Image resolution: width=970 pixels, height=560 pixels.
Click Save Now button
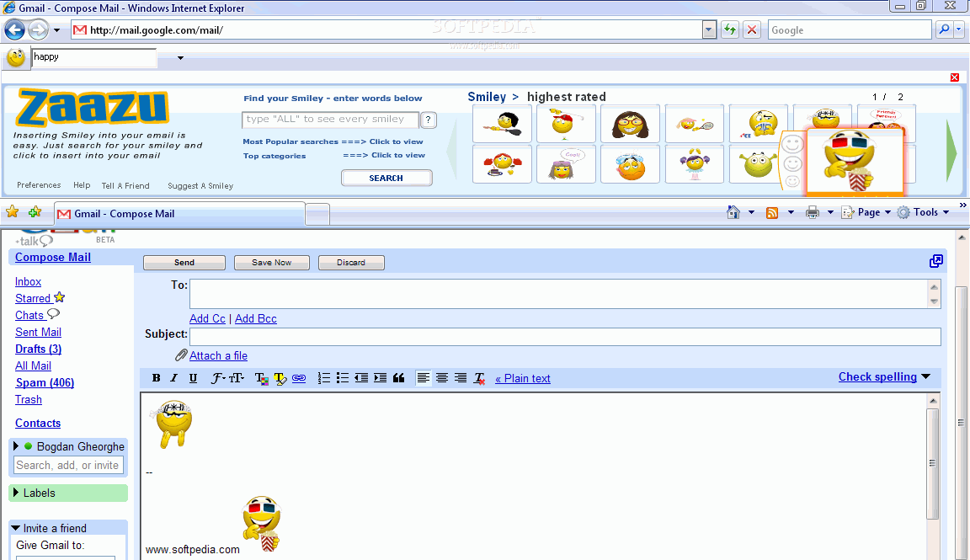(x=272, y=263)
